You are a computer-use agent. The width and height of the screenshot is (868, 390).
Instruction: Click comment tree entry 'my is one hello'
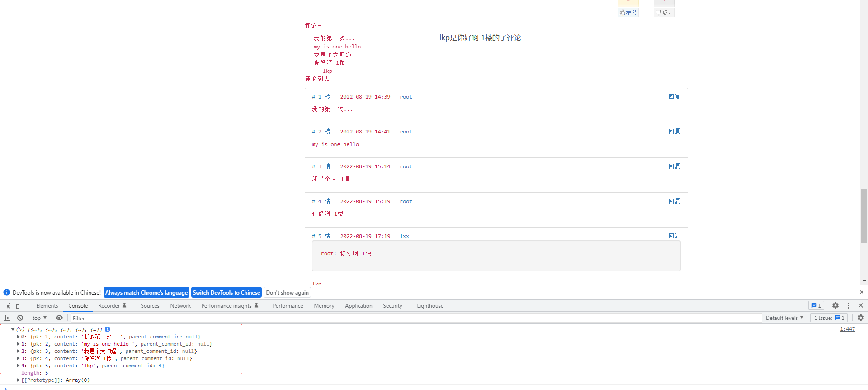[x=337, y=47]
